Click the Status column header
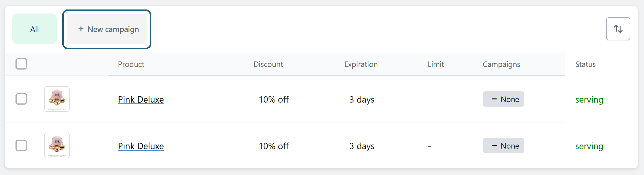This screenshot has width=644, height=175. click(585, 64)
